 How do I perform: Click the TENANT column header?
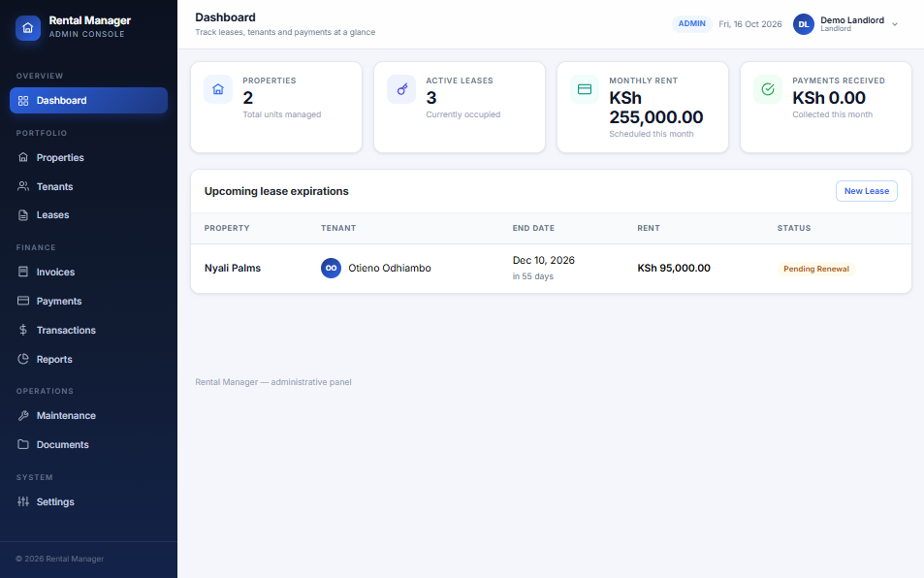pyautogui.click(x=338, y=228)
